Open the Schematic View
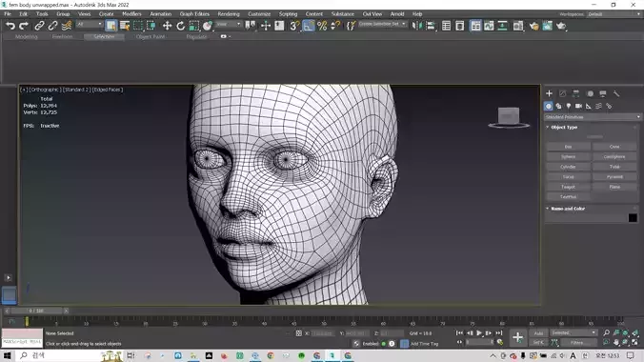 pyautogui.click(x=502, y=26)
